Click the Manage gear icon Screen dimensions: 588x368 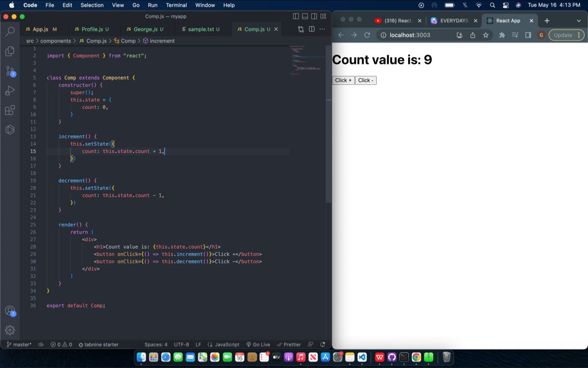tap(9, 330)
